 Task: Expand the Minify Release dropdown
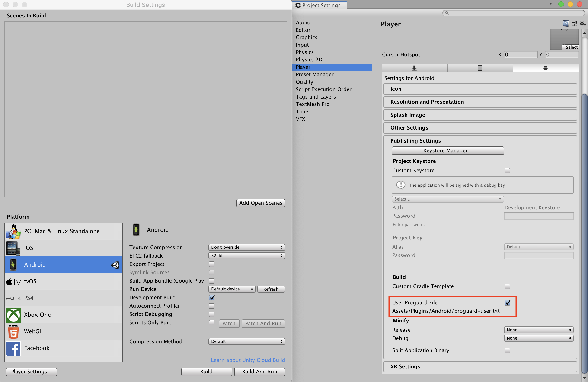pyautogui.click(x=537, y=330)
